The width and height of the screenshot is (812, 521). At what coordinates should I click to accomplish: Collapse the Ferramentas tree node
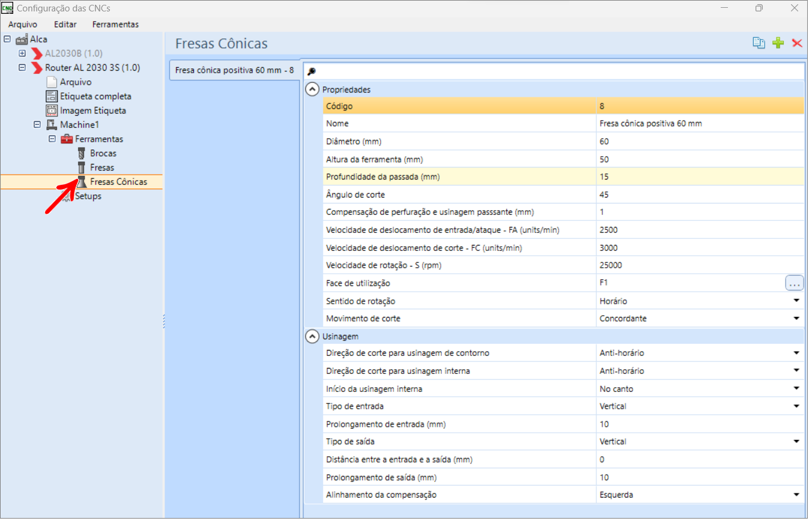[x=52, y=139]
